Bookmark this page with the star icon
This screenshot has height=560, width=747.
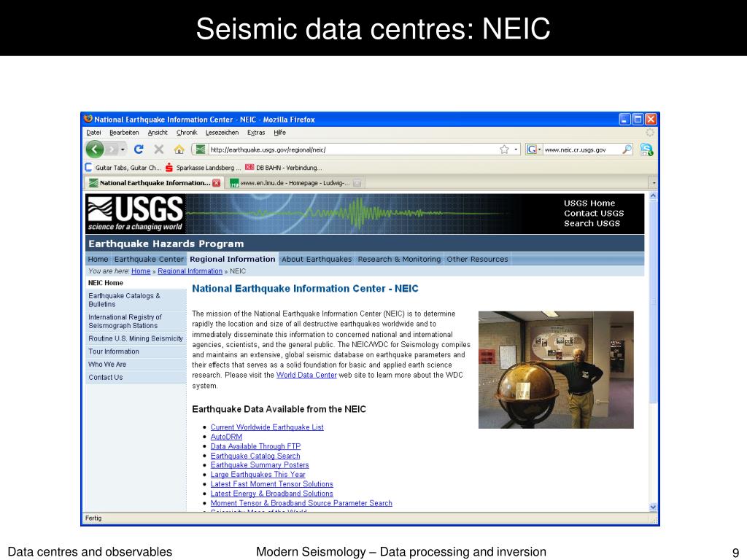coord(505,149)
